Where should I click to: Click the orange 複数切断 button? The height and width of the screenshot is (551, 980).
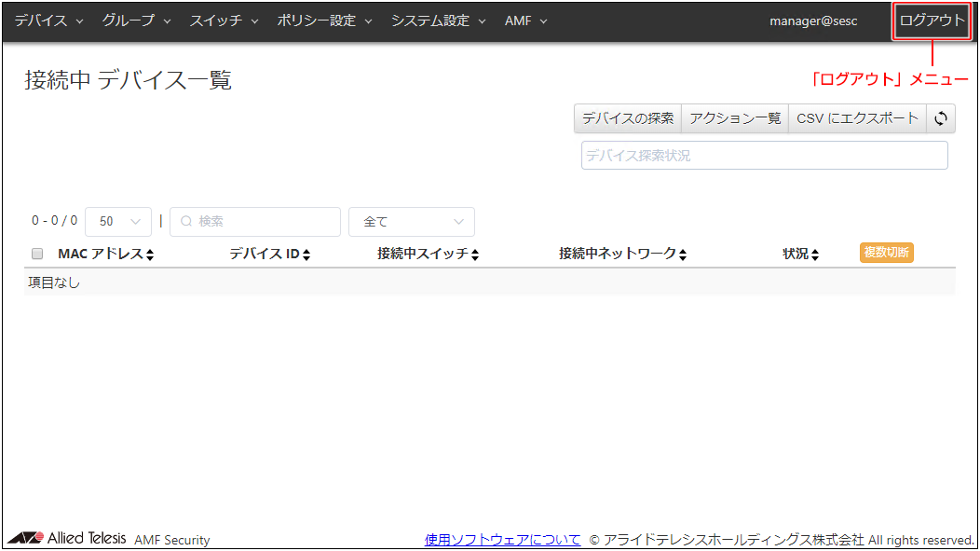(x=886, y=253)
